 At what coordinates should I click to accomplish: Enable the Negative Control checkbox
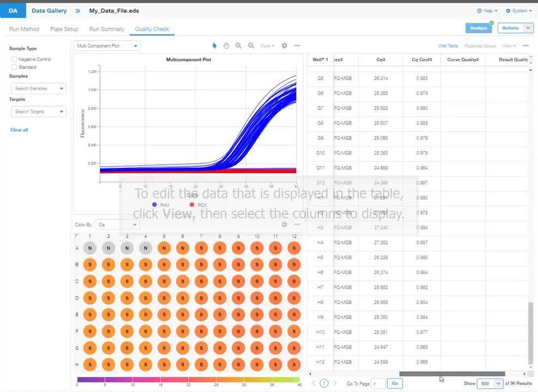tap(14, 59)
